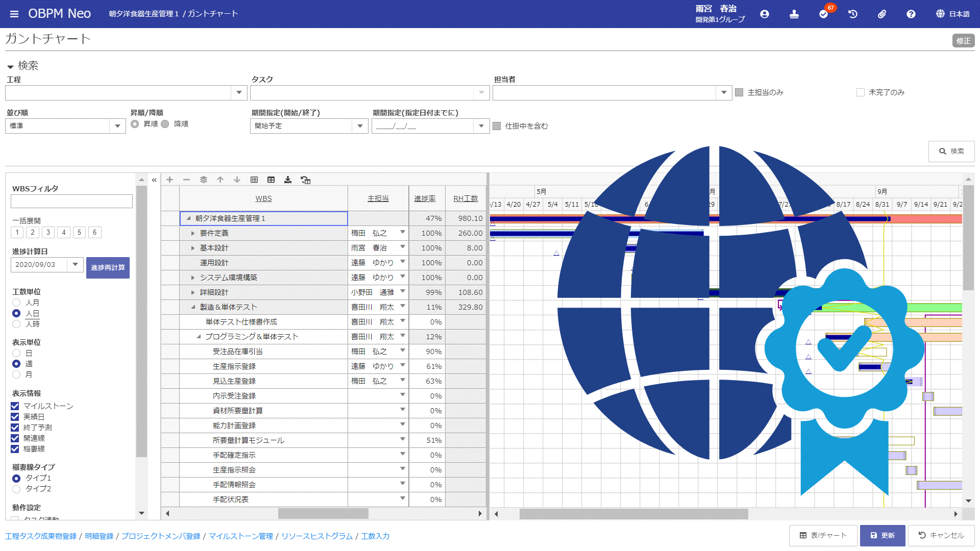This screenshot has width=980, height=551.
Task: Click the download icon in WBS toolbar
Action: (288, 180)
